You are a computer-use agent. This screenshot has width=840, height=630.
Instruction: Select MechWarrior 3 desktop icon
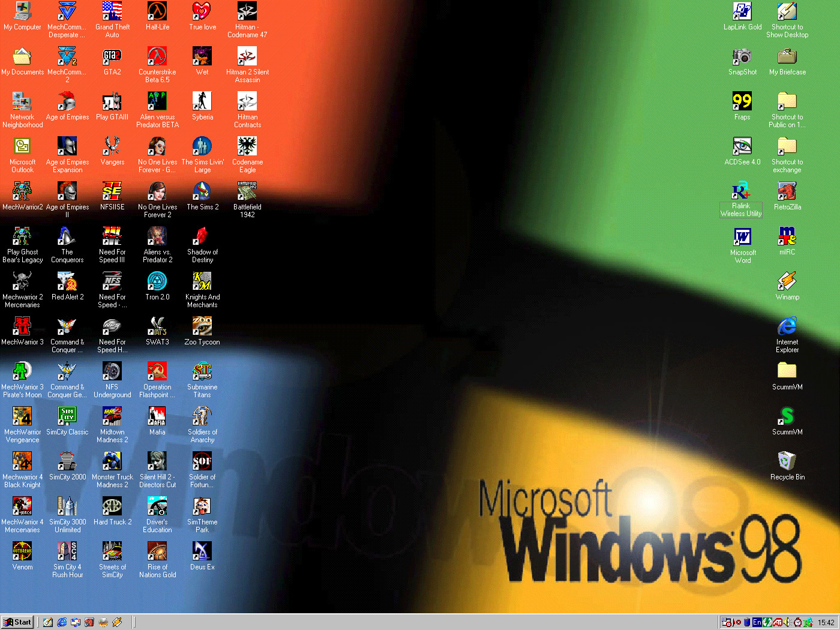(x=22, y=331)
